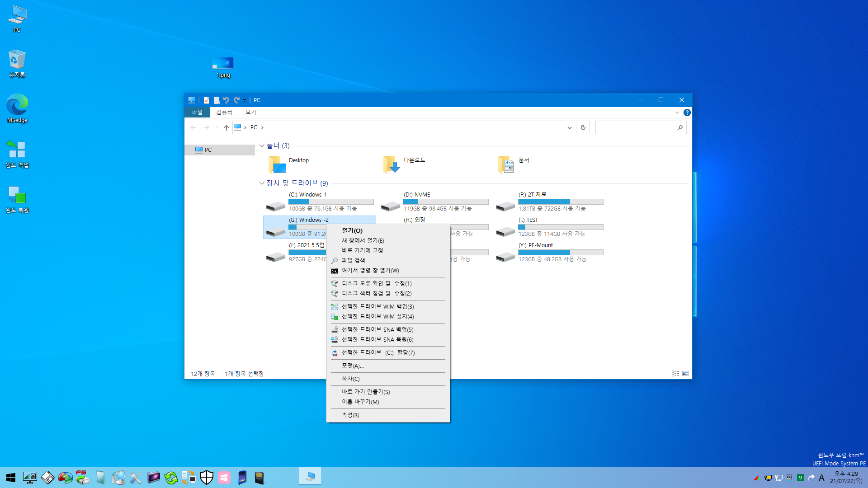Open the pink Windows logo taskbar icon

click(x=224, y=478)
